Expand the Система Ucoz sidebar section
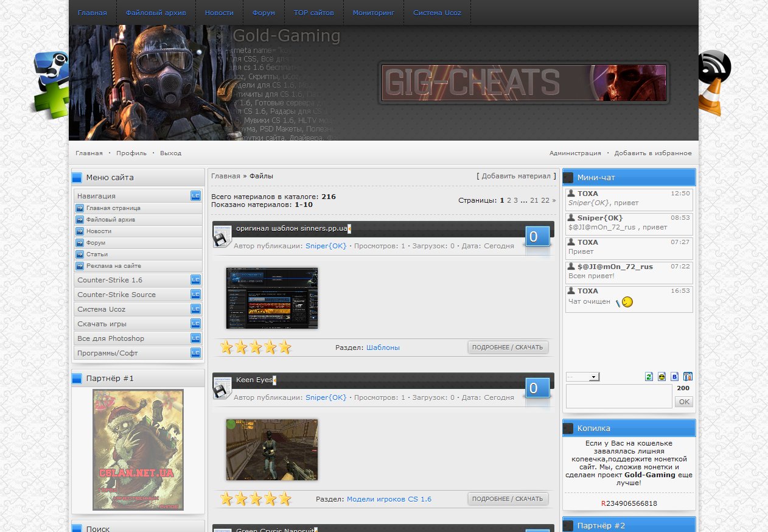The image size is (768, 532). coord(195,309)
